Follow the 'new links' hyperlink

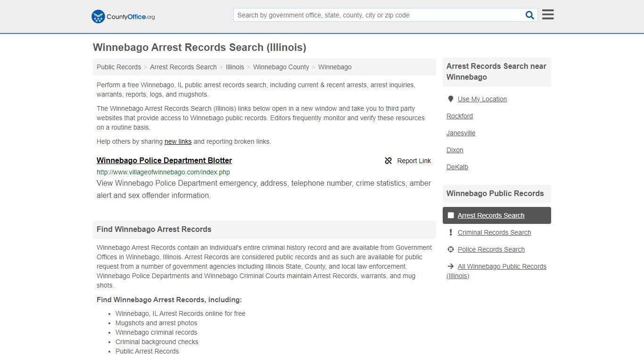click(x=178, y=141)
